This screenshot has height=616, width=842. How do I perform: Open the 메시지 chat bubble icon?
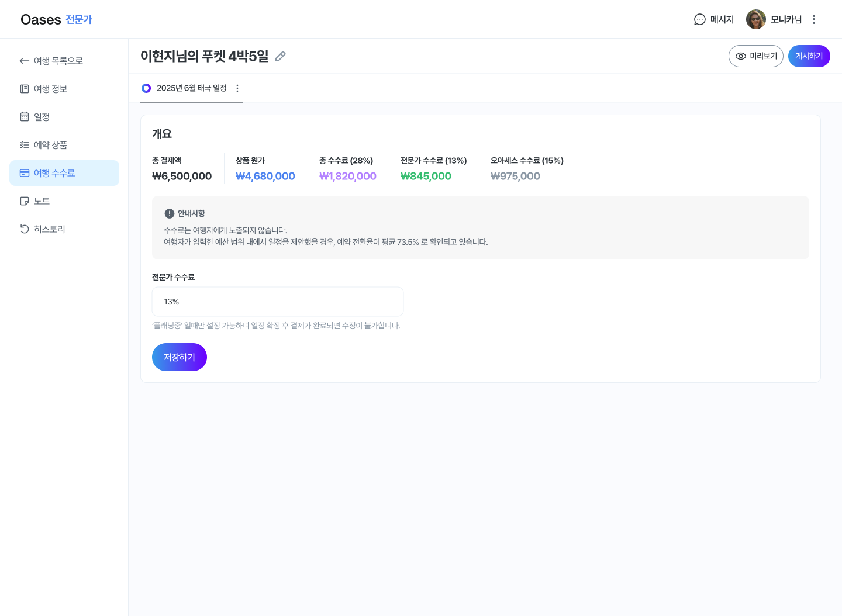click(x=699, y=19)
